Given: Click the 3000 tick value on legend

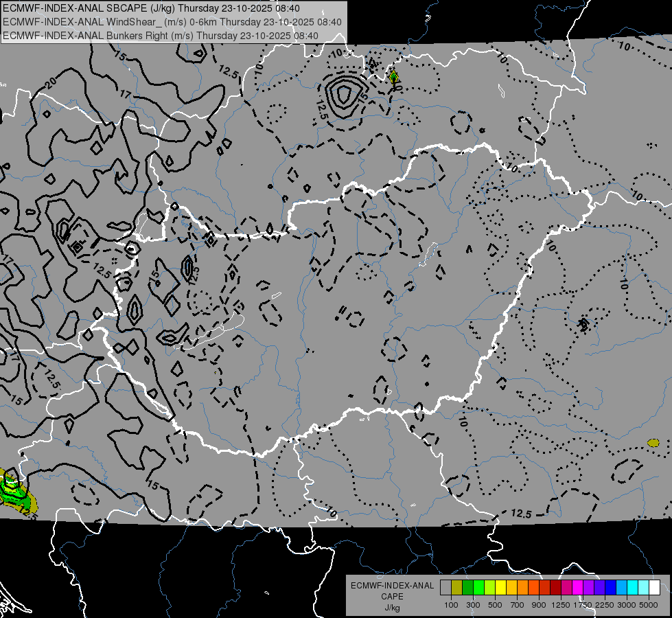Looking at the screenshot, I should tap(627, 605).
